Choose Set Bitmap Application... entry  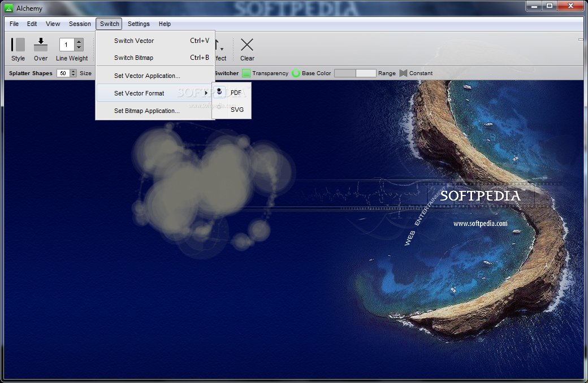pos(155,111)
